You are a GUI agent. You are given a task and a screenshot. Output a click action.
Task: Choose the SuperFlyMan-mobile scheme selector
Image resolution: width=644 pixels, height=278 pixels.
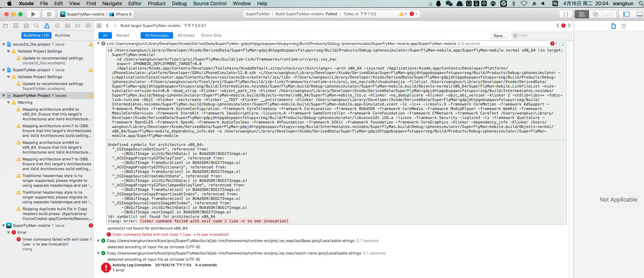pyautogui.click(x=83, y=14)
